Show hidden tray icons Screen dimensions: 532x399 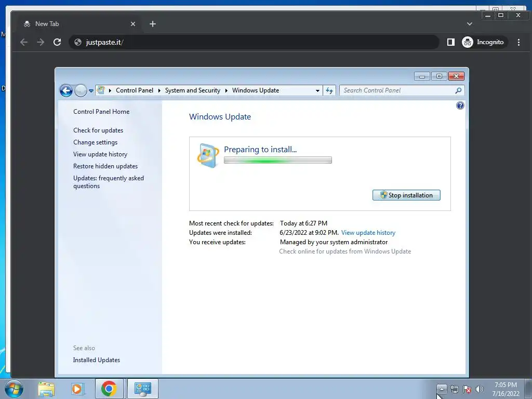[x=442, y=389]
